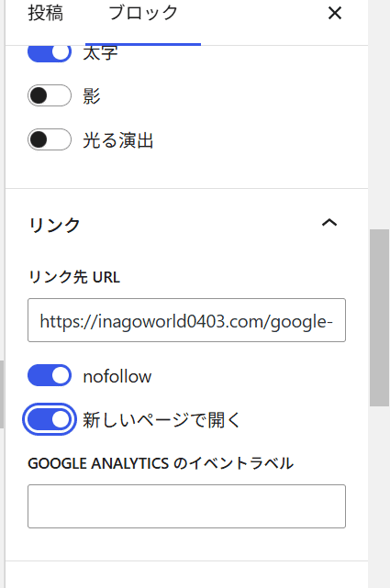Turn off the nofollow toggle switch

(50, 375)
